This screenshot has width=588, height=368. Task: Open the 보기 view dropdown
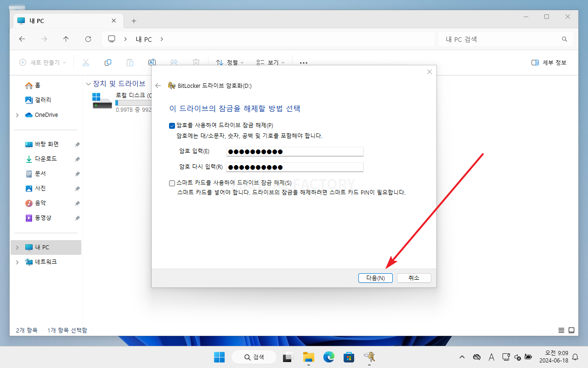point(270,62)
